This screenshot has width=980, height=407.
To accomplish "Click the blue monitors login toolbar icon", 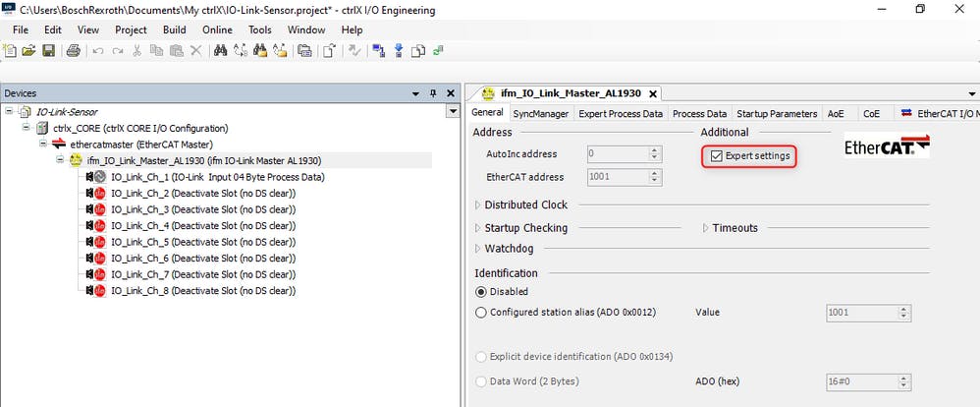I will pyautogui.click(x=378, y=51).
